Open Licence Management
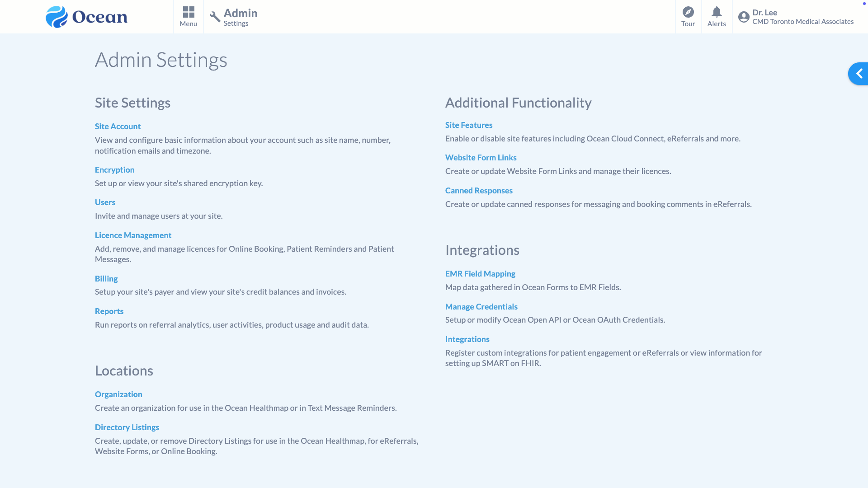This screenshot has width=868, height=488. coord(133,235)
